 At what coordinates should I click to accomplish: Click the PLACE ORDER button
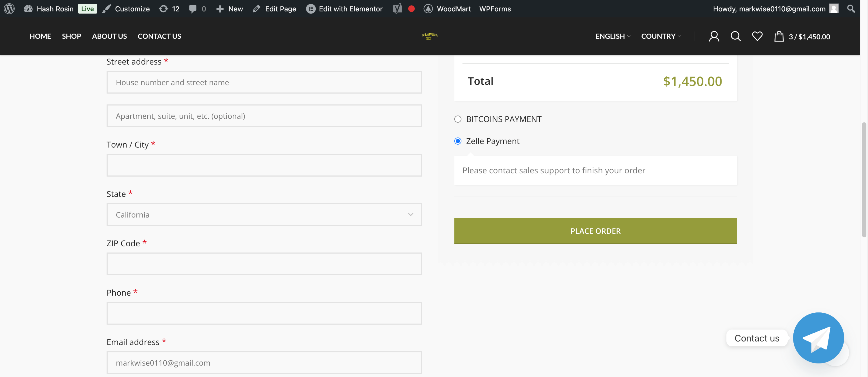pos(595,231)
